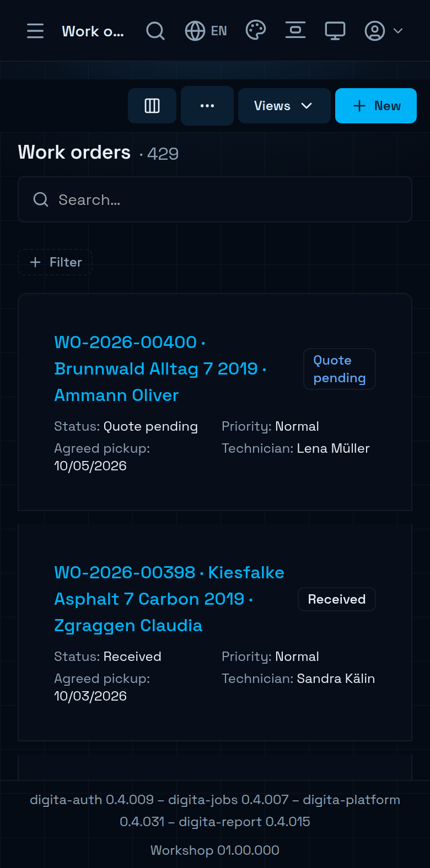Expand the Views dropdown
This screenshot has width=430, height=868.
click(x=284, y=106)
